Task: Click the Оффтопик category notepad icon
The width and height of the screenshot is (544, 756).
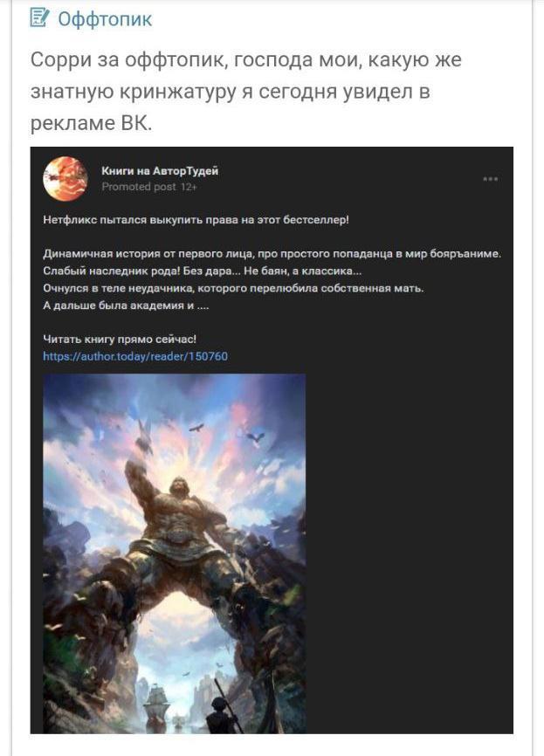Action: (39, 17)
